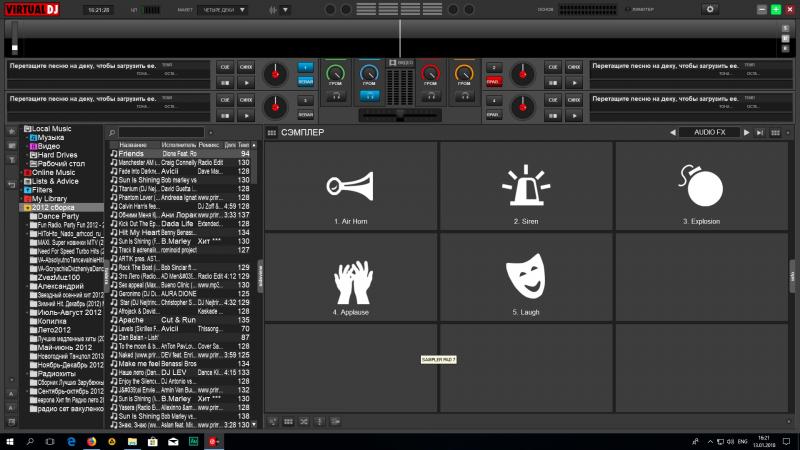Open the info vertical tab at right edge
Screen dimensions: 800x450
point(792,276)
